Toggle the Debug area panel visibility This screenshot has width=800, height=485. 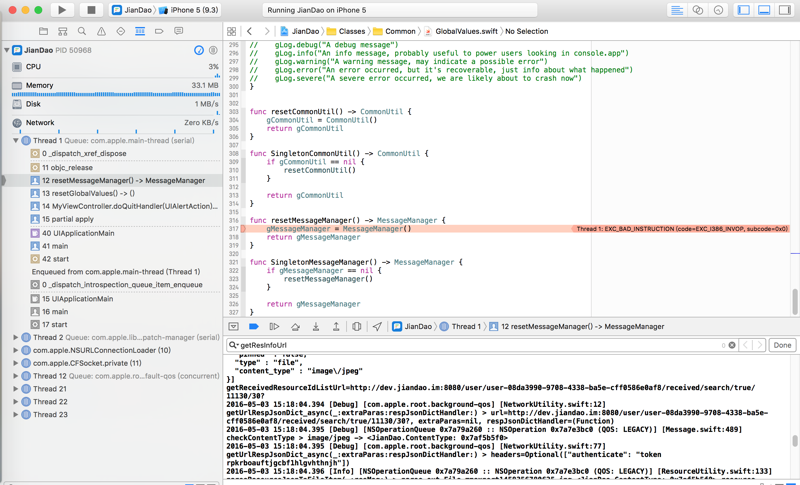tap(764, 10)
